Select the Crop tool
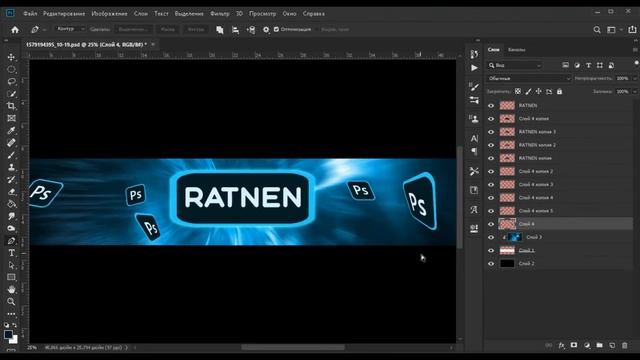This screenshot has width=640, height=360. pyautogui.click(x=11, y=106)
